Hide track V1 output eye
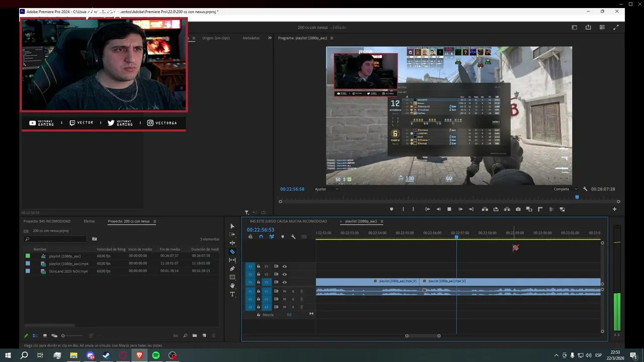This screenshot has height=362, width=644. pos(285,282)
